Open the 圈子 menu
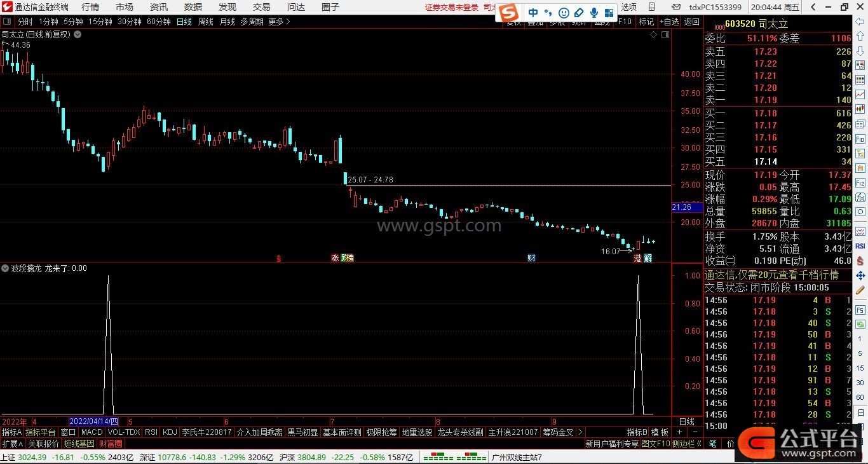The width and height of the screenshot is (868, 464). 330,7
